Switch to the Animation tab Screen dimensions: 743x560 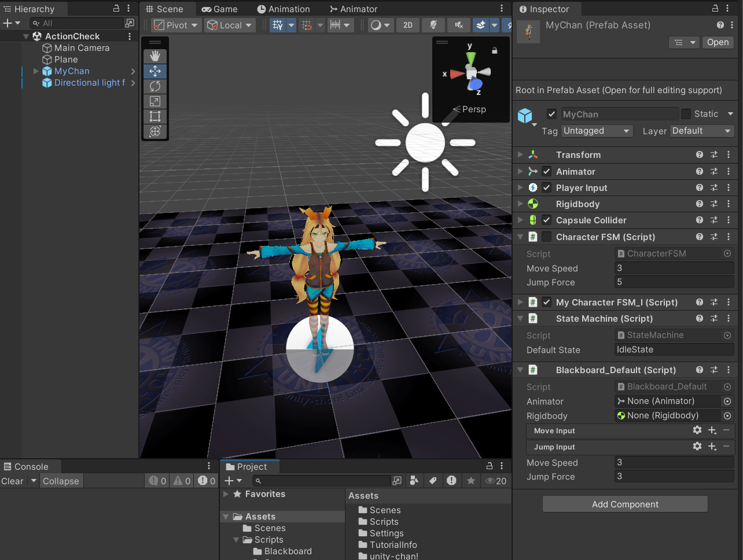tap(284, 9)
